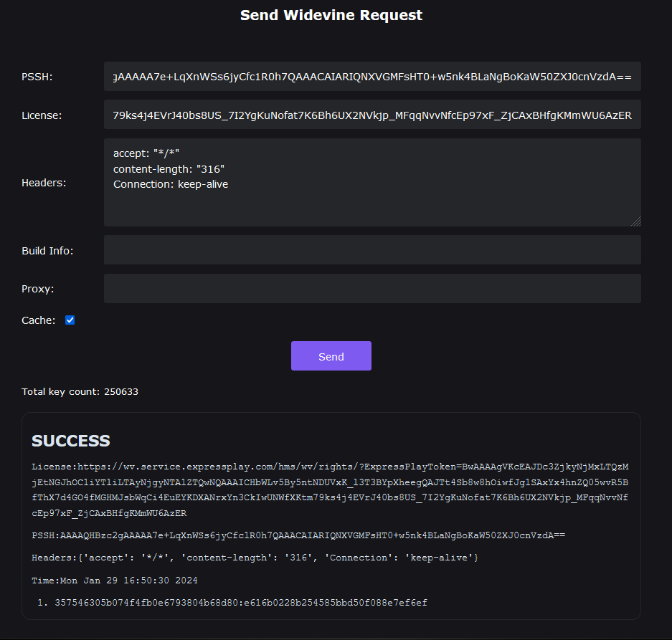Click the PSSH input field
Viewport: 672px width, 640px height.
point(372,77)
